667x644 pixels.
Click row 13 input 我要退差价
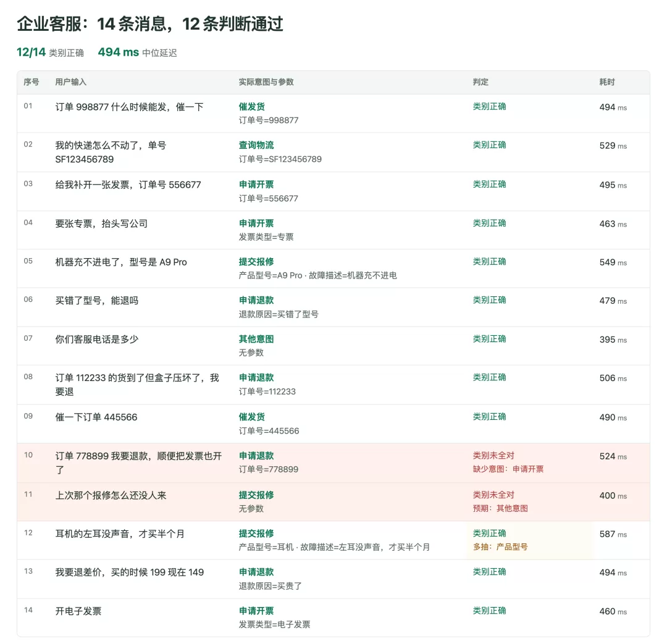point(129,572)
